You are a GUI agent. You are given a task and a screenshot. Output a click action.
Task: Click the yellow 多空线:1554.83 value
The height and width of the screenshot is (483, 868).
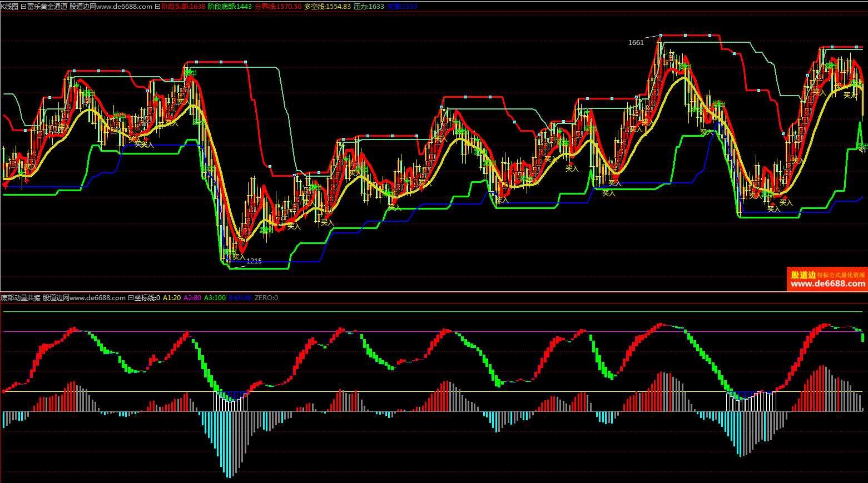coord(327,7)
